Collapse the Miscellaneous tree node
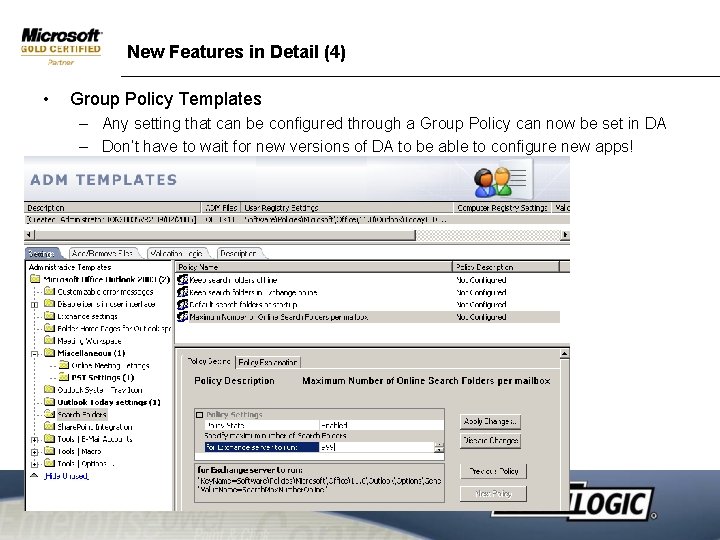720x540 pixels. [34, 354]
